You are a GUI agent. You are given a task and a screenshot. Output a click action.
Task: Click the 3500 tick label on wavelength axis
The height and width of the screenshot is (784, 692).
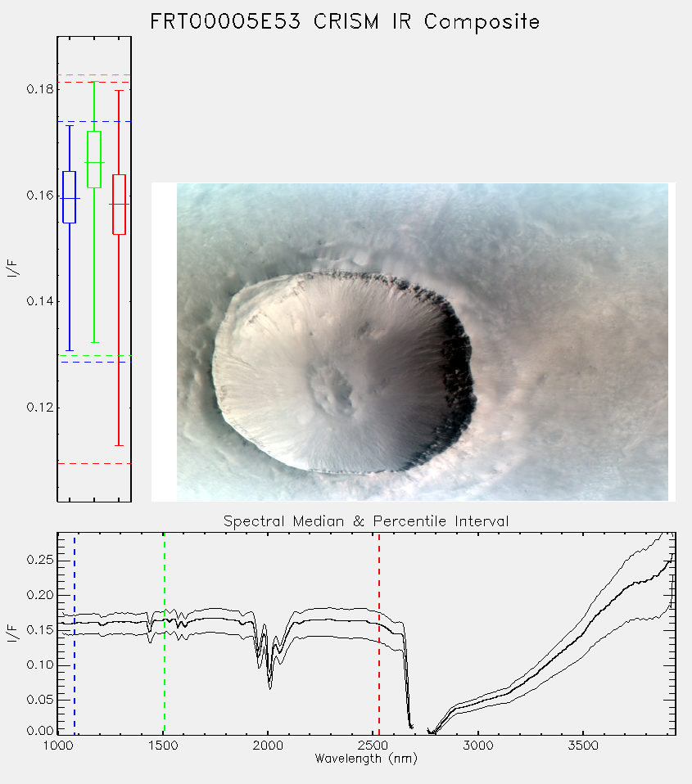(583, 746)
